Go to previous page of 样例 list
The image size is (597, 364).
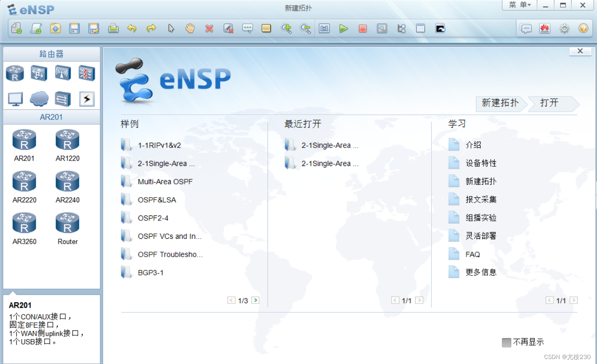click(x=231, y=300)
